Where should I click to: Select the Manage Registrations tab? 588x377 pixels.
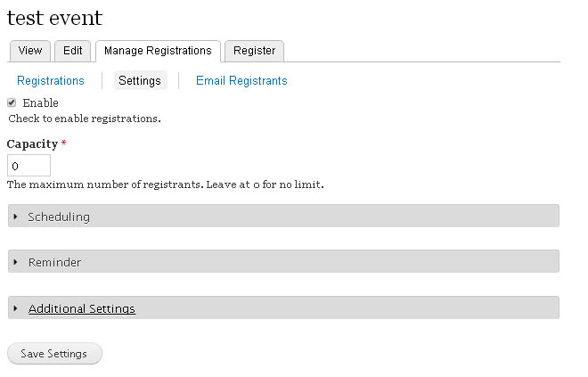pyautogui.click(x=158, y=51)
